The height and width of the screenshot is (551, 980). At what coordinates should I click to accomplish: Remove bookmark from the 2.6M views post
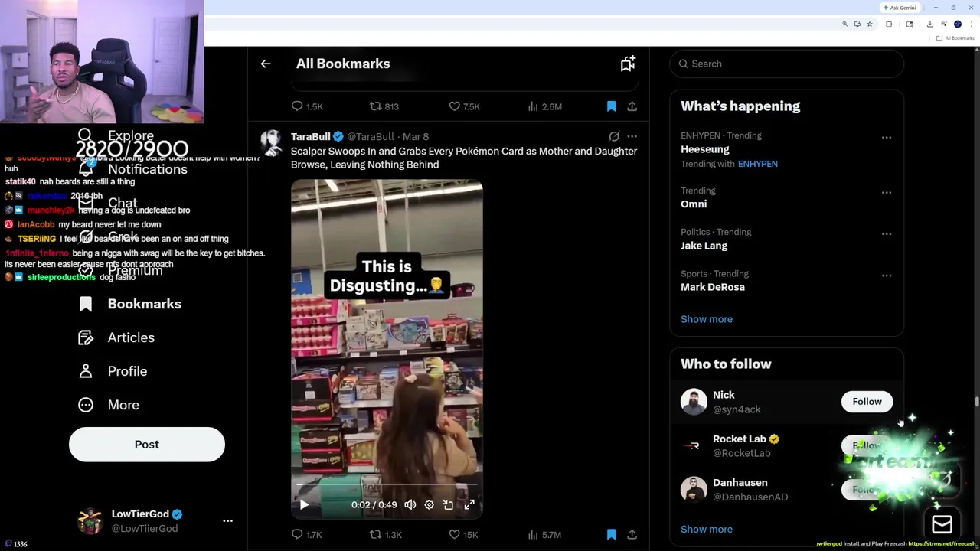pyautogui.click(x=611, y=106)
